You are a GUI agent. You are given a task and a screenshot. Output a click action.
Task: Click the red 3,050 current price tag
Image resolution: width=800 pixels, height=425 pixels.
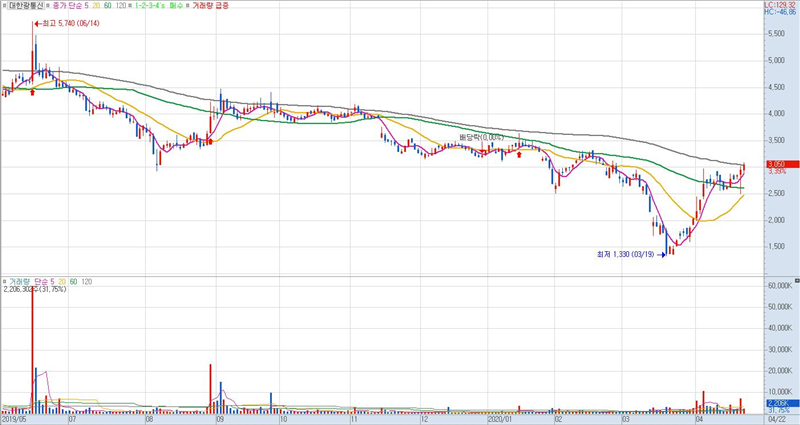click(x=777, y=164)
